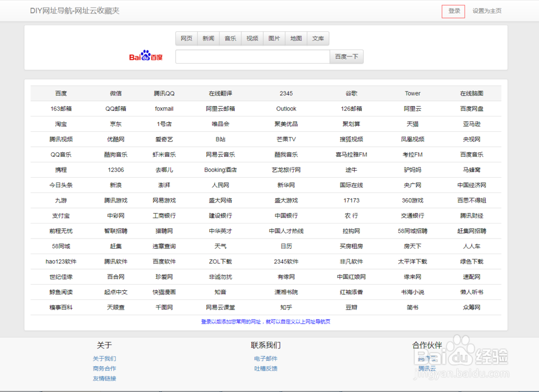The height and width of the screenshot is (392, 539).
Task: Open the Outlook link
Action: pos(286,109)
